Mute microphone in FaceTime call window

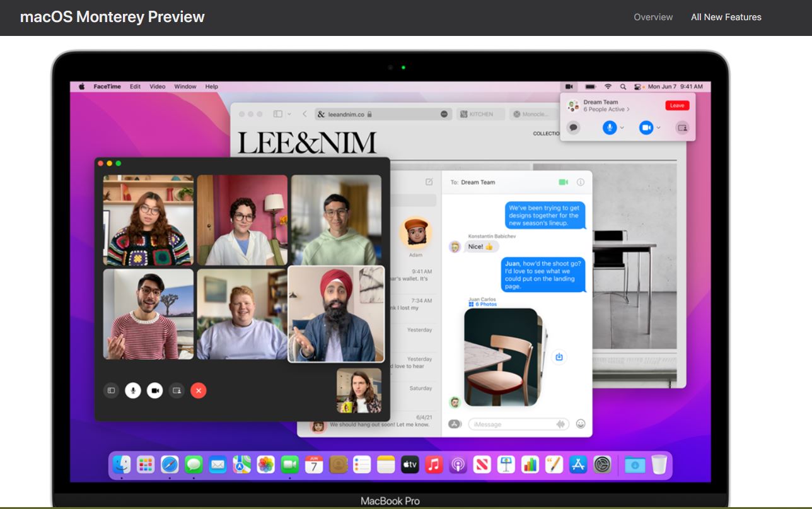coord(132,390)
